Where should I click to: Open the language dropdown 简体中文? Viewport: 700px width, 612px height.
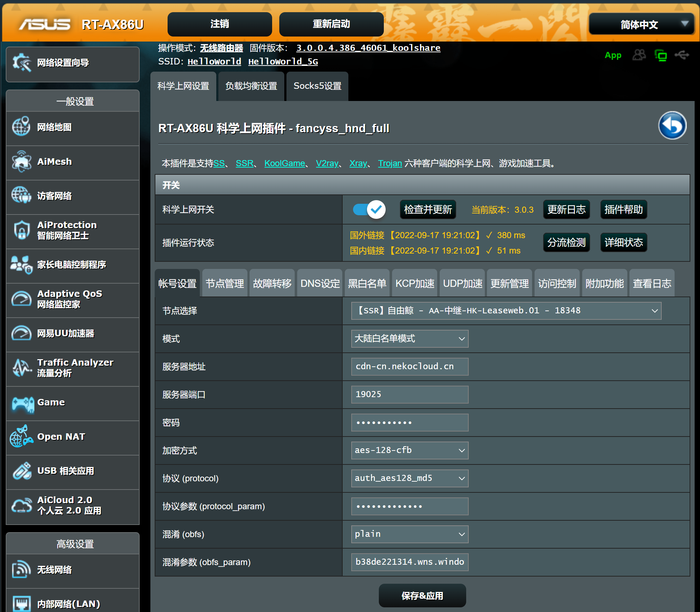click(641, 24)
